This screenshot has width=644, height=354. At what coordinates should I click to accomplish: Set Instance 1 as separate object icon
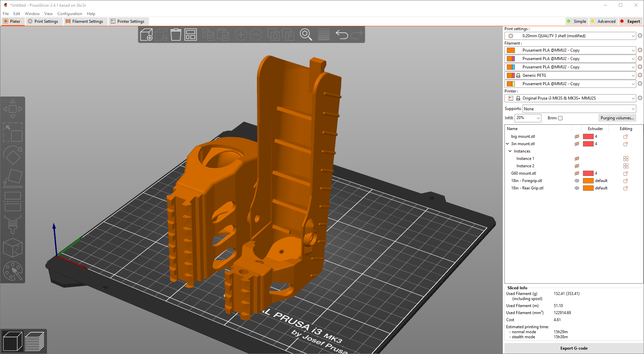point(626,159)
